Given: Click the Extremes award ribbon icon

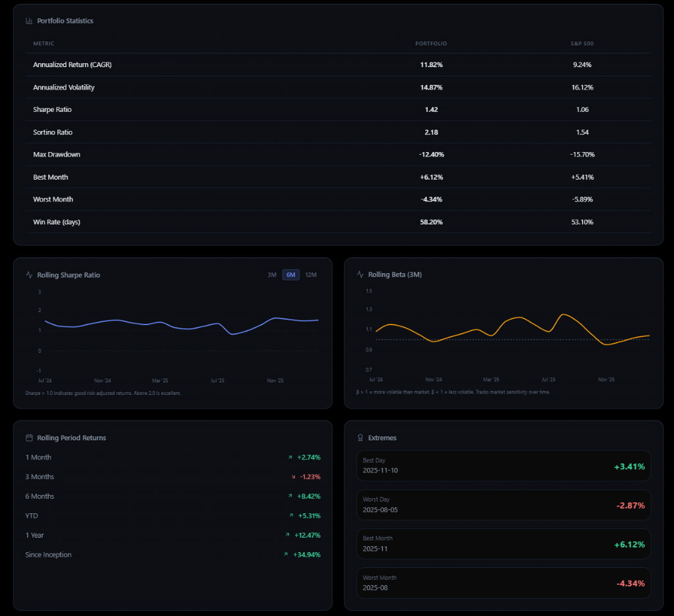Looking at the screenshot, I should pyautogui.click(x=360, y=438).
